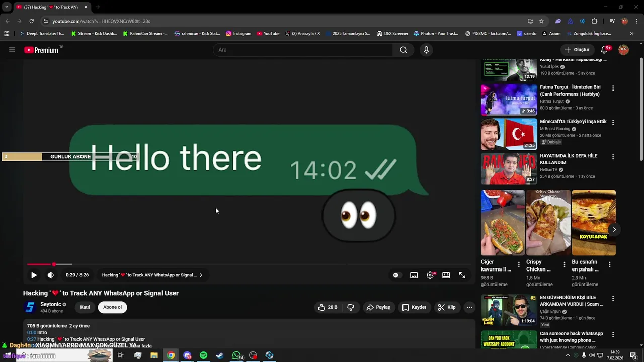Image resolution: width=644 pixels, height=362 pixels.
Task: Play the video
Action: [x=34, y=275]
